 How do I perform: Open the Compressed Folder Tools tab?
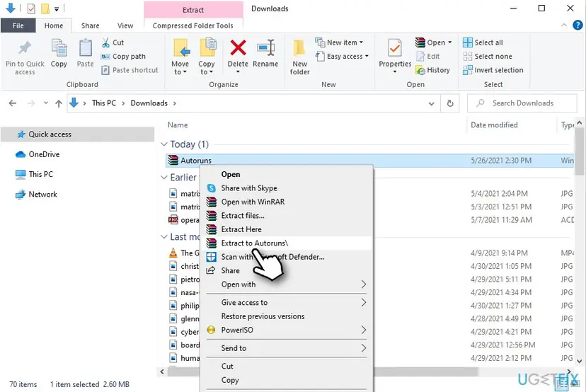click(193, 25)
